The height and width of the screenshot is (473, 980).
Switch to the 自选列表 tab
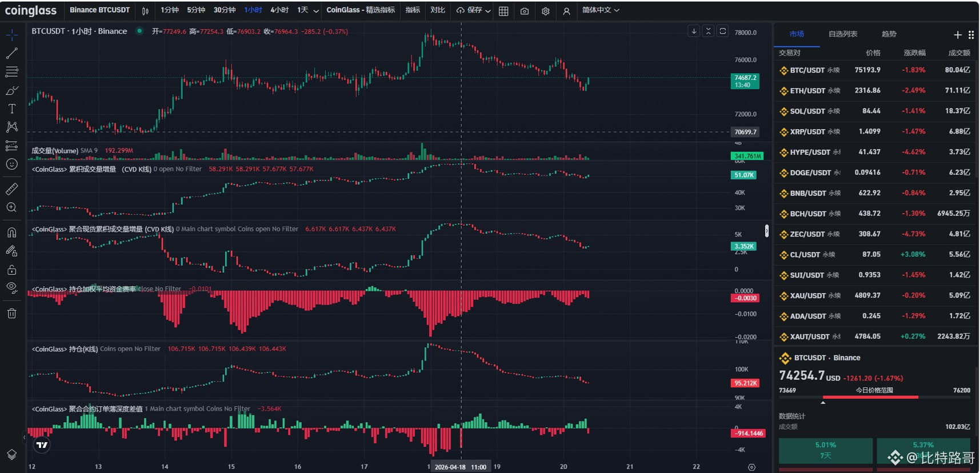(x=843, y=34)
